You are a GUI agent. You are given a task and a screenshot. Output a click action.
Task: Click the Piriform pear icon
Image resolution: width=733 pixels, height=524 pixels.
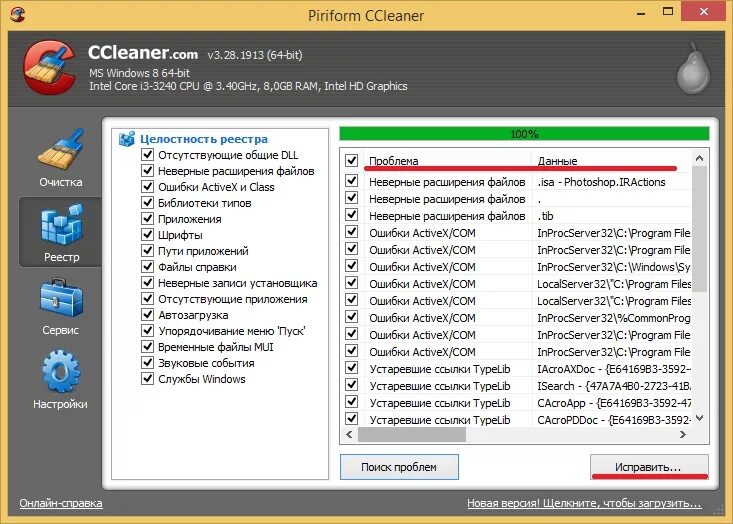694,68
